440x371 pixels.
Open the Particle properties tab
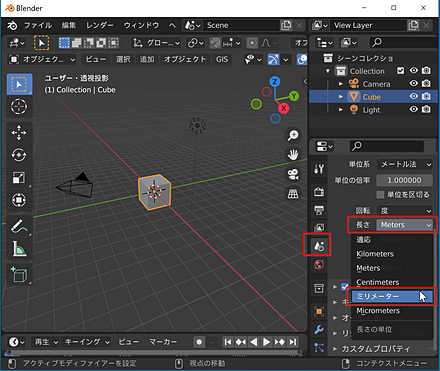coord(319,347)
